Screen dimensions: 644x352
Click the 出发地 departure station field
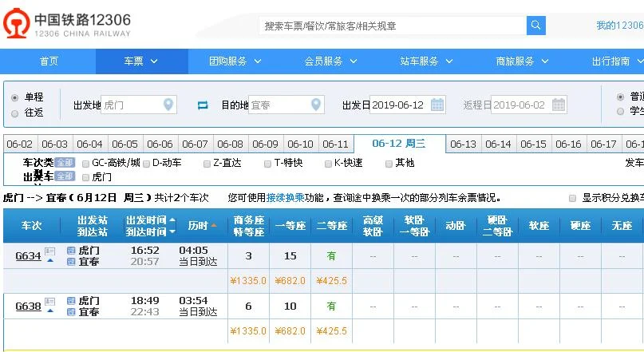(x=139, y=105)
